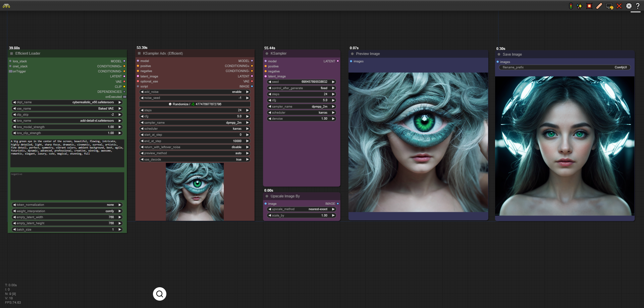Collapse the Efficient Loader node via its title square
The image size is (644, 308).
click(x=12, y=54)
